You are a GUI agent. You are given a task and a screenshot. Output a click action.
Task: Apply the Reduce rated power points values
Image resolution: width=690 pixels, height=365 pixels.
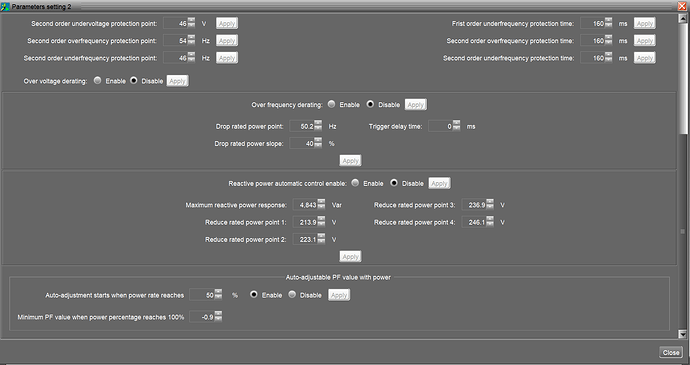coord(350,257)
